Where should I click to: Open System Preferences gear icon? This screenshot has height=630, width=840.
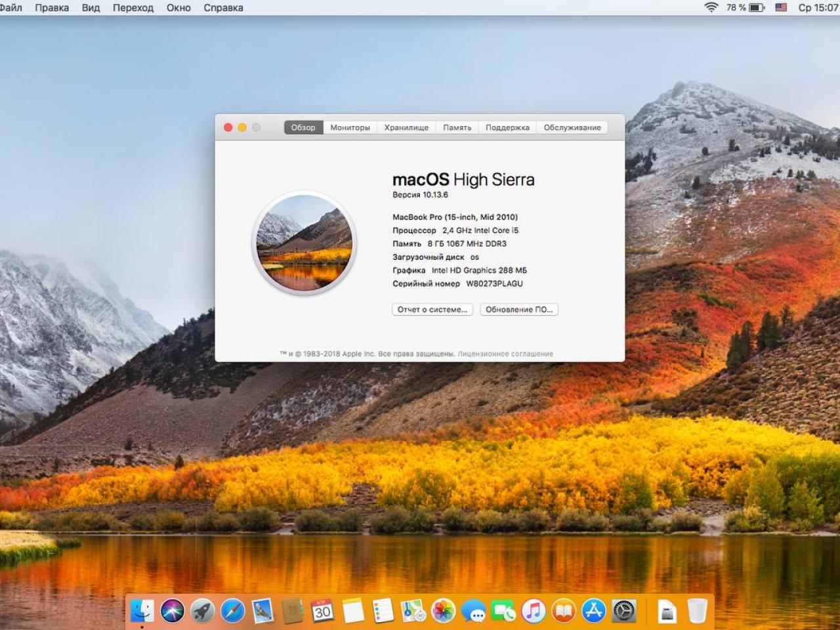pos(624,611)
